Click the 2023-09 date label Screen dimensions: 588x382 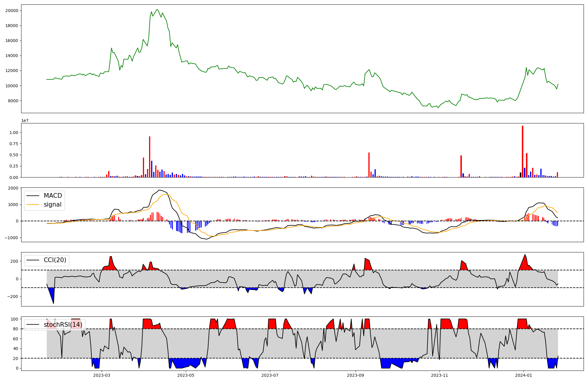point(355,375)
